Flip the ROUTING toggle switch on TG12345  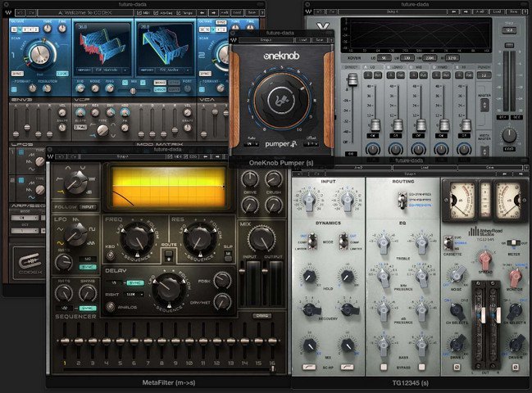pos(402,200)
